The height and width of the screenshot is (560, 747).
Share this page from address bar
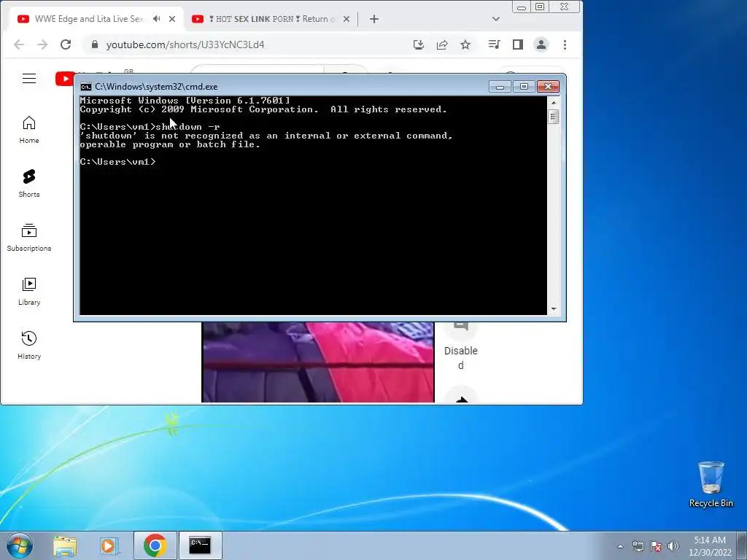click(442, 44)
